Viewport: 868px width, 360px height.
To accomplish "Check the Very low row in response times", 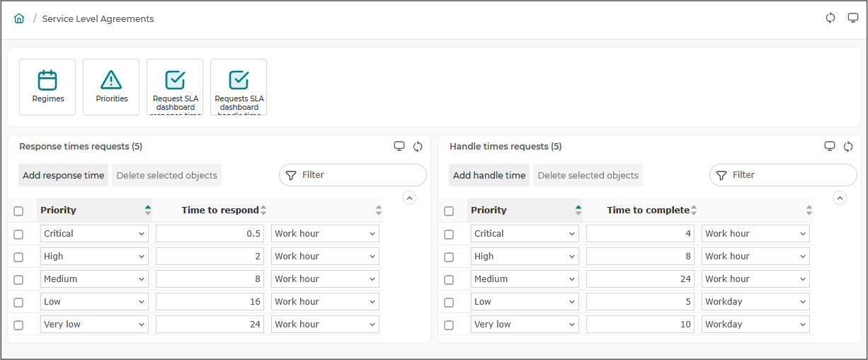I will point(18,325).
